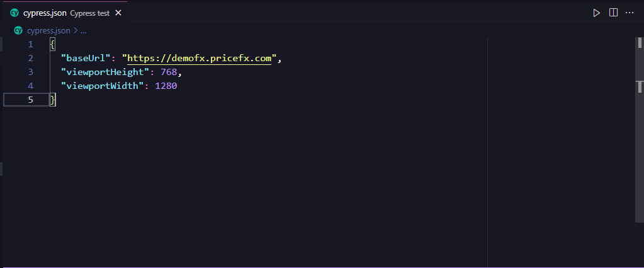Place cursor on the "baseUrl" key
Viewport: 644px width, 268px height.
click(x=86, y=59)
